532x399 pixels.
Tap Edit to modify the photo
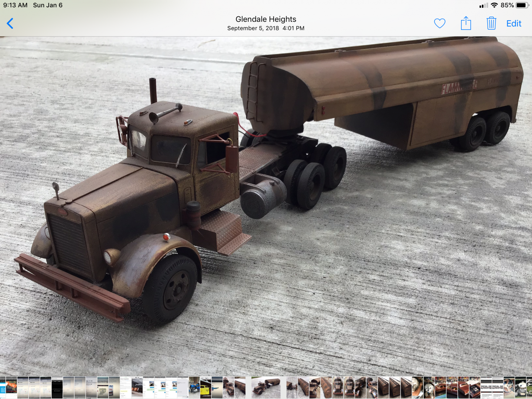pyautogui.click(x=514, y=24)
